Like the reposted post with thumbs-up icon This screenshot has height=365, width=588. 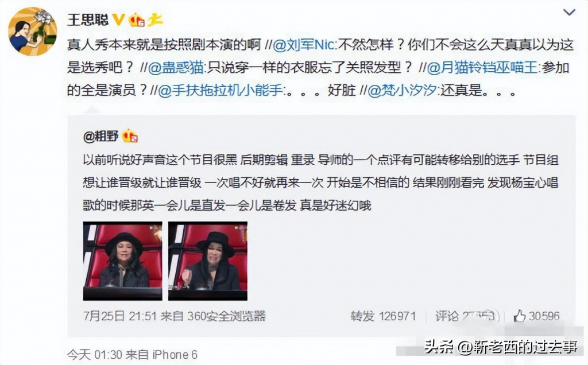tap(536, 316)
